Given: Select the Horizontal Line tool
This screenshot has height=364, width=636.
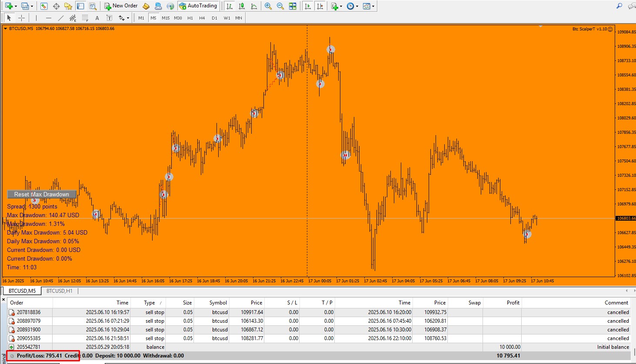Looking at the screenshot, I should (x=49, y=18).
